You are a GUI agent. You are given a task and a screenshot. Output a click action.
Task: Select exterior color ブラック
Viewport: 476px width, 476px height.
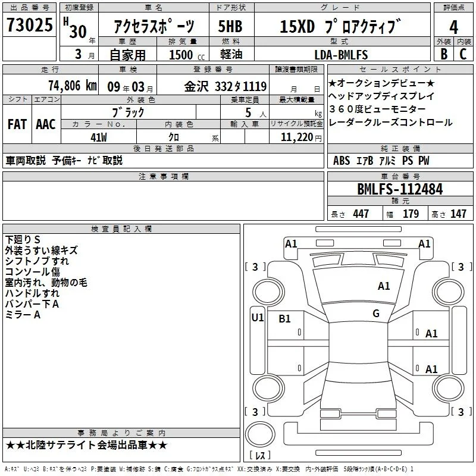128,112
